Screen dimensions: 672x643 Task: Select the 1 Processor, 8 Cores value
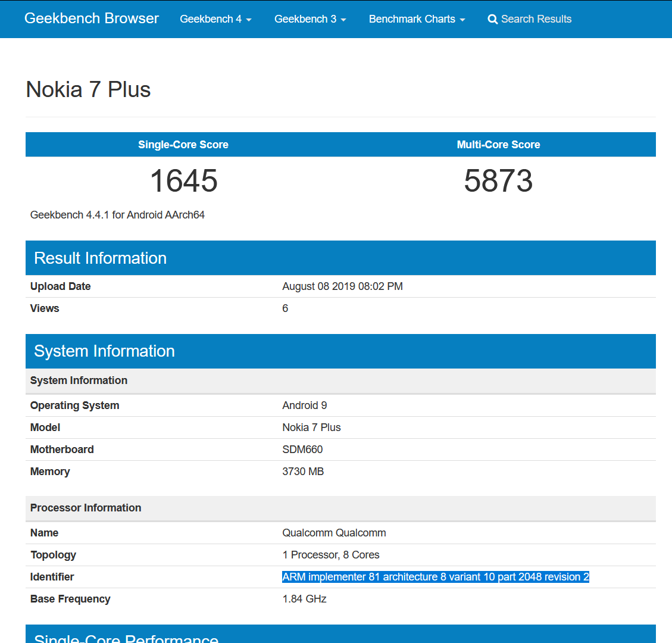pyautogui.click(x=331, y=555)
